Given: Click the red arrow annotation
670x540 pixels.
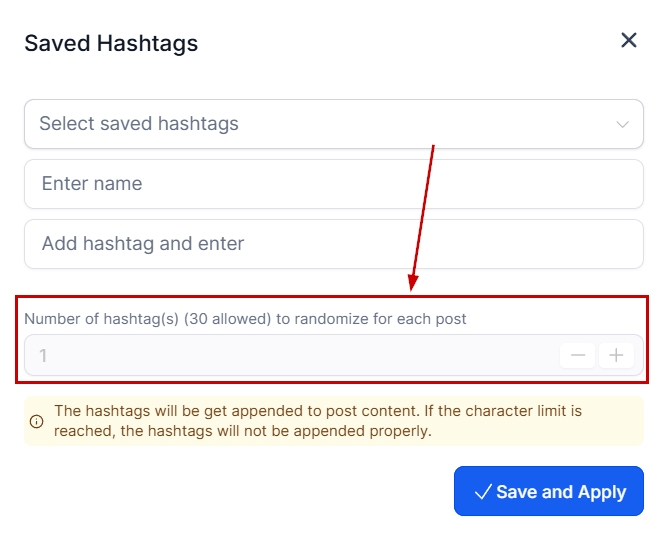Looking at the screenshot, I should point(422,215).
